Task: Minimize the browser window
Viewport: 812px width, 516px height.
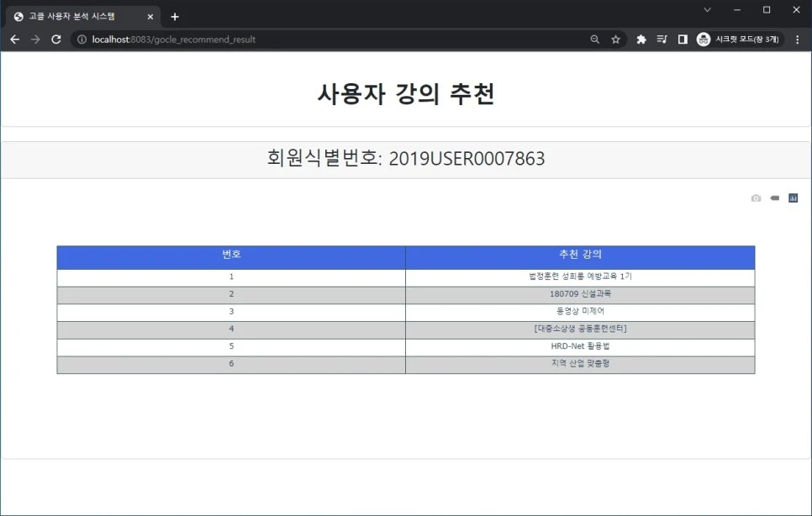Action: (x=737, y=10)
